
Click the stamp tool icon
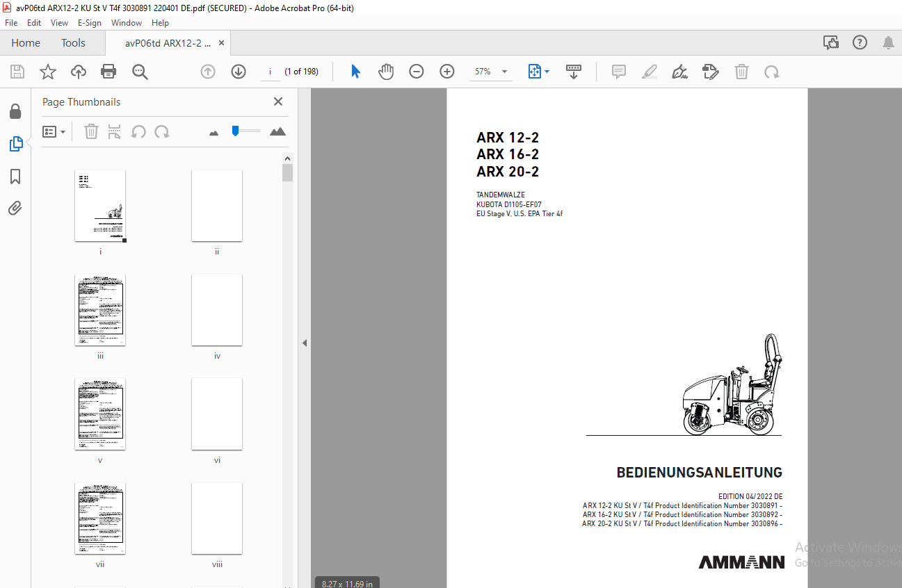[x=711, y=72]
